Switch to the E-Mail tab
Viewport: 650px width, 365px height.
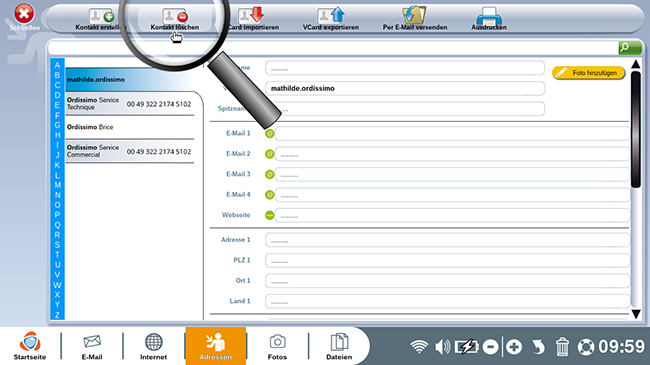(92, 347)
